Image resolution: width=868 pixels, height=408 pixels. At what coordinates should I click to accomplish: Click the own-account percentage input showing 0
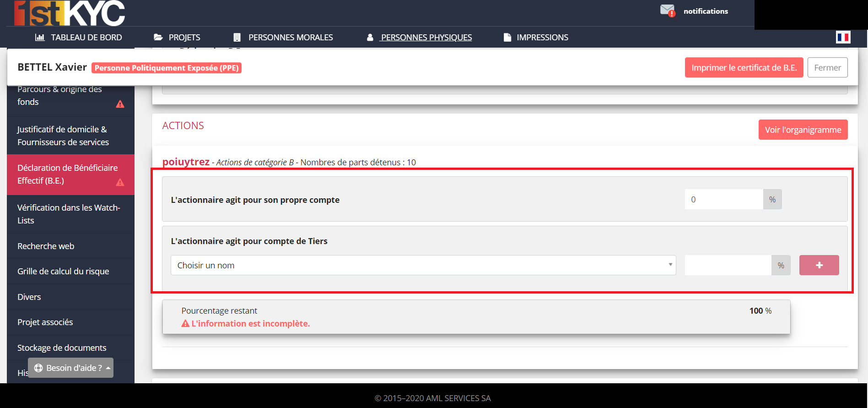tap(724, 199)
